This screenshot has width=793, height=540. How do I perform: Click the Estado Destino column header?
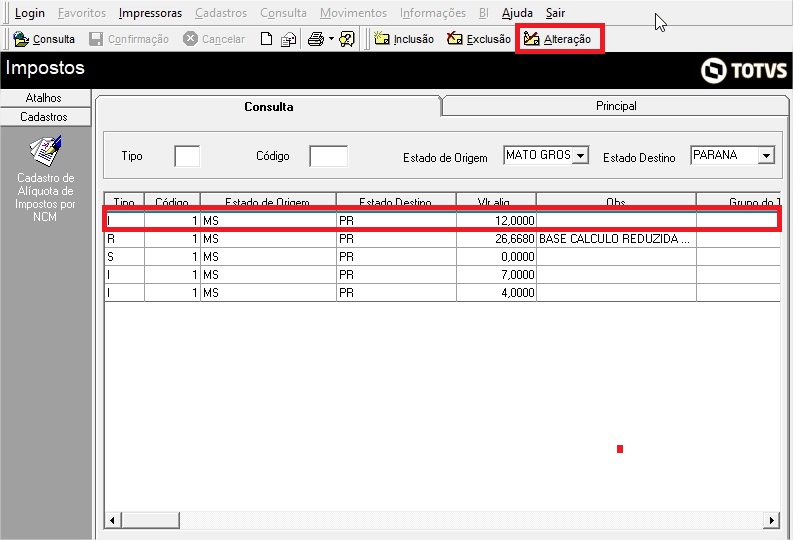coord(395,200)
